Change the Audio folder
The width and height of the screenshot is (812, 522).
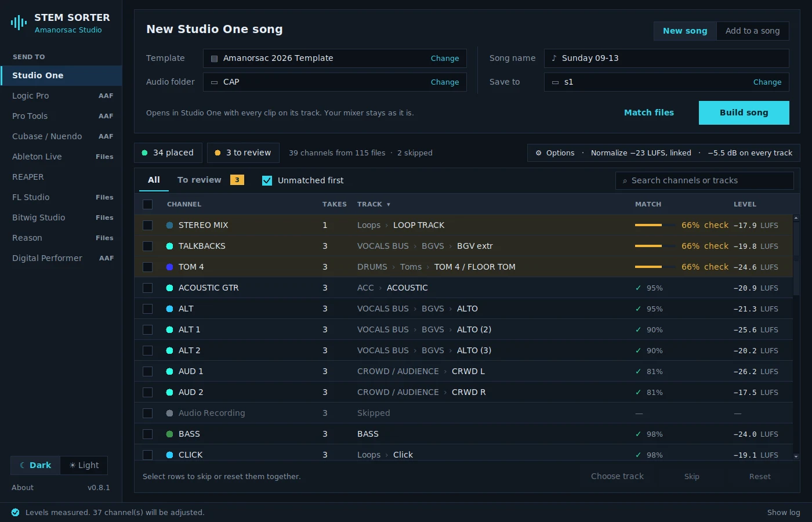(x=445, y=82)
